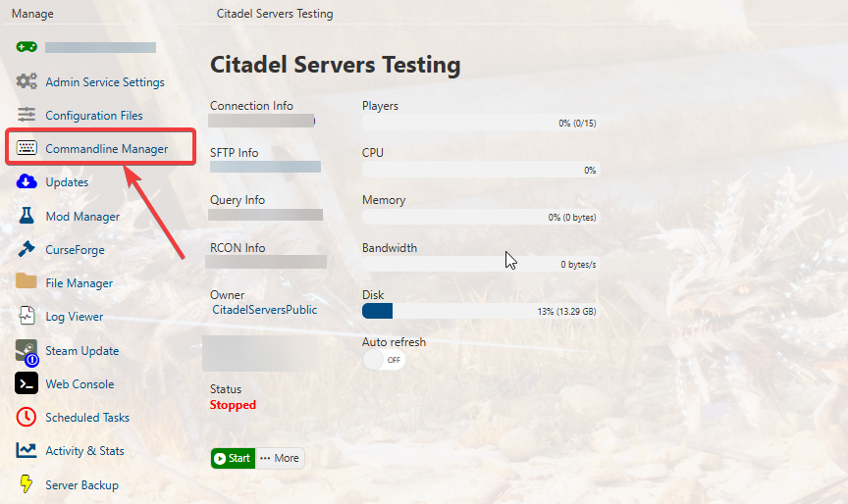Click the Steam Update icon
The height and width of the screenshot is (504, 848).
click(x=26, y=350)
